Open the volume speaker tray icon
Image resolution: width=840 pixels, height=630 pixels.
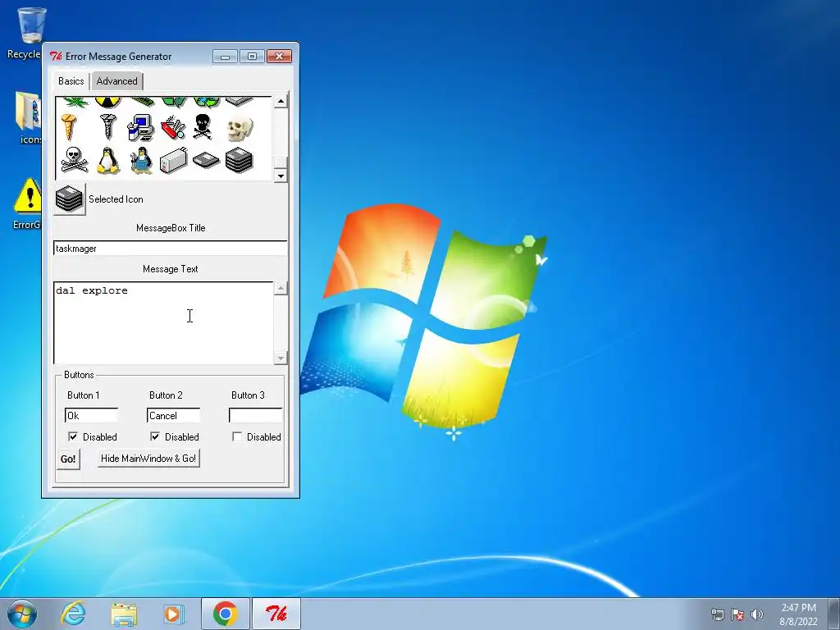point(756,614)
